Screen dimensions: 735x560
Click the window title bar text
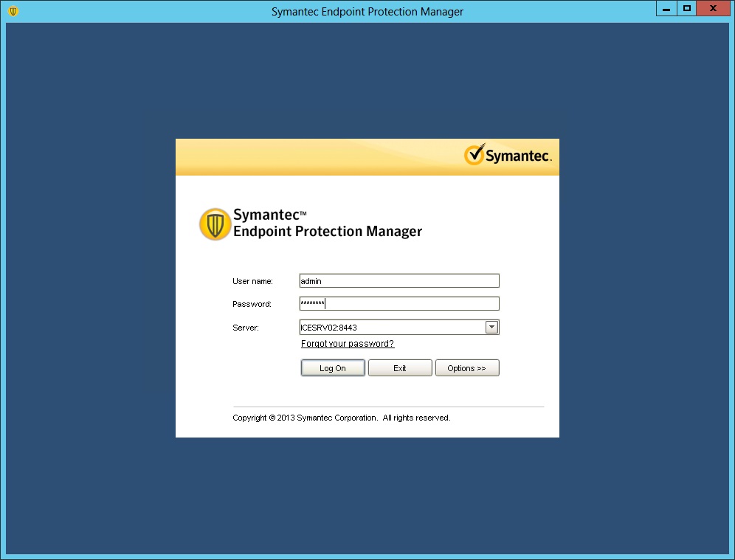click(367, 11)
